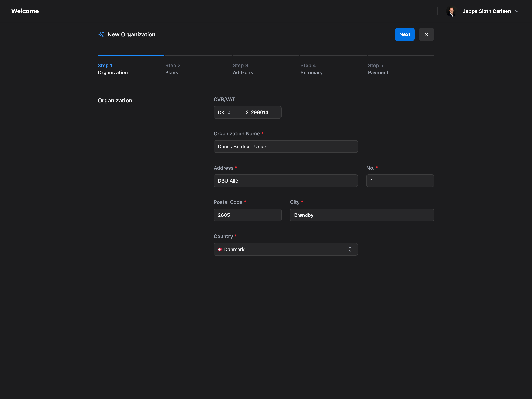The image size is (532, 399).
Task: Click the Postal Code field showing 2605
Action: (247, 215)
